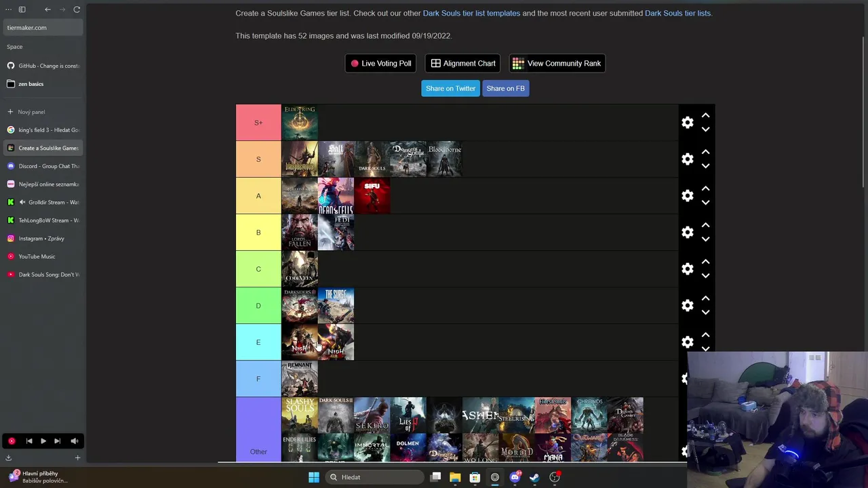Click the Hledat taskbar search box
868x488 pixels.
(373, 477)
